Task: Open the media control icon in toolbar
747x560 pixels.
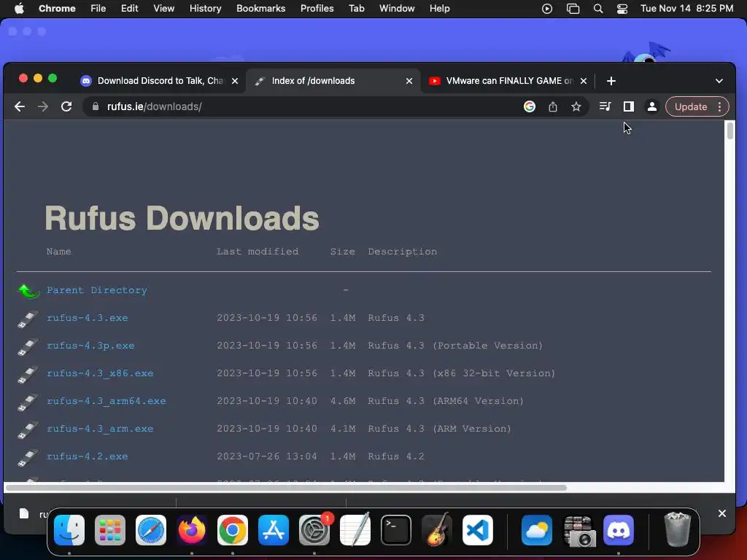Action: 605,106
